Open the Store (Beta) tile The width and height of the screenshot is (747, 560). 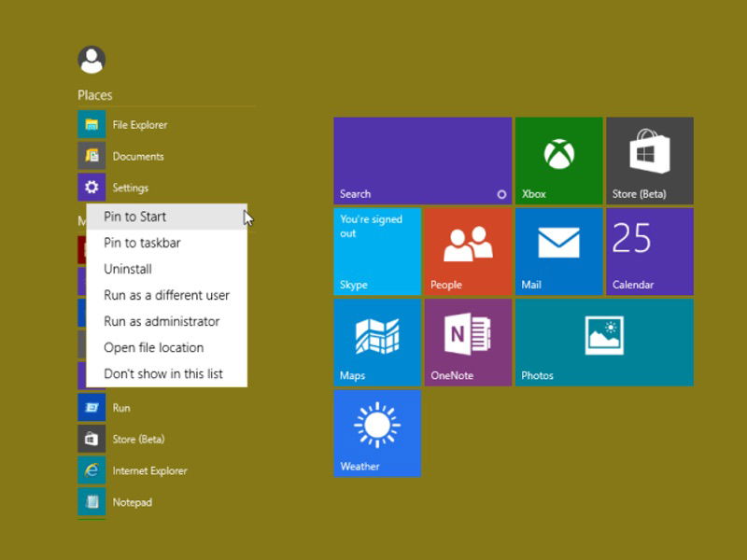(650, 161)
